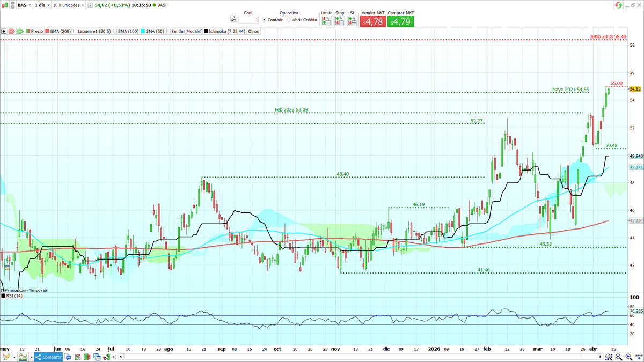Toggle the Precio indicator
Screen dimensions: 644x362
click(34, 31)
